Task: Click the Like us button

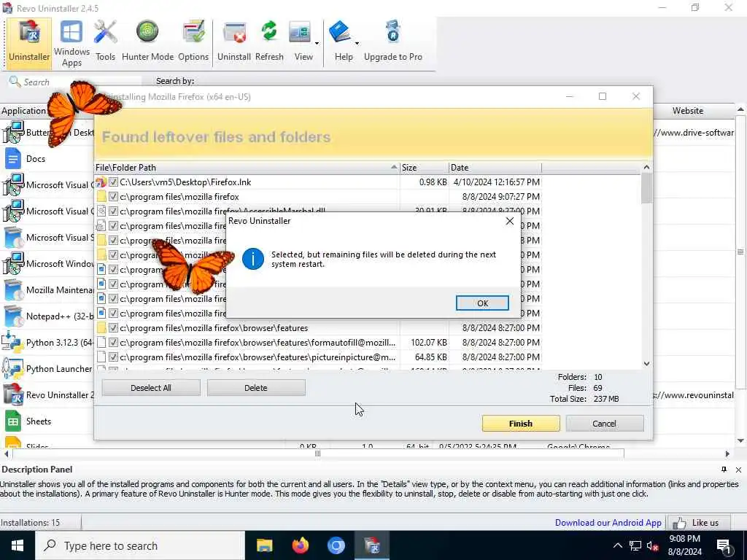Action: 700,522
